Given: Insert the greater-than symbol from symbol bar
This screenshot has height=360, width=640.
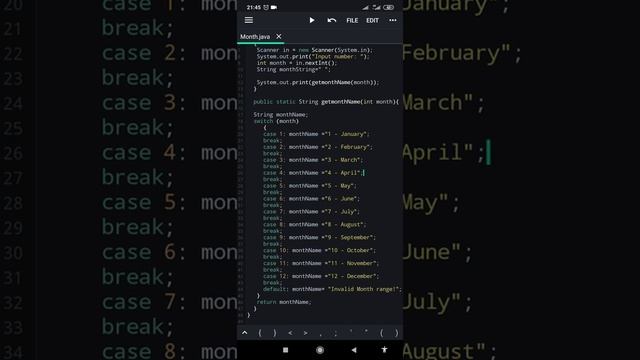Looking at the screenshot, I should point(305,333).
